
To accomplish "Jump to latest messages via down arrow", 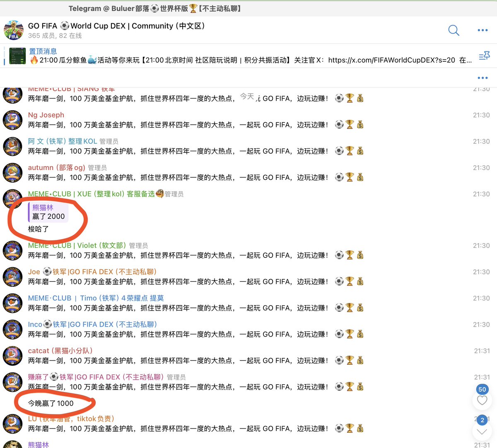I will coord(482,431).
